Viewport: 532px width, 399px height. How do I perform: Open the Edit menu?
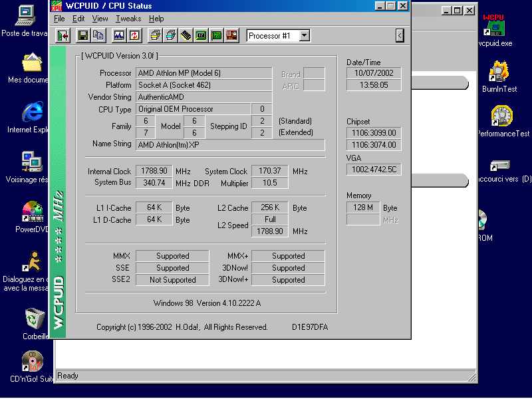coord(78,19)
